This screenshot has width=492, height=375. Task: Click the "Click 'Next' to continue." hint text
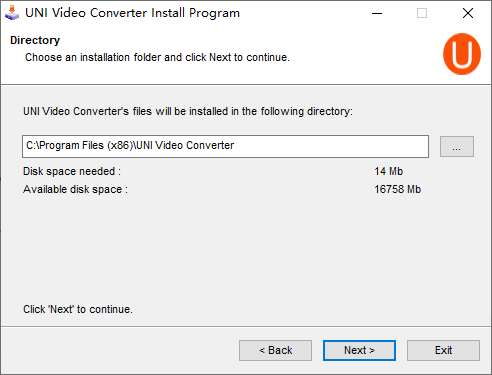click(x=78, y=309)
